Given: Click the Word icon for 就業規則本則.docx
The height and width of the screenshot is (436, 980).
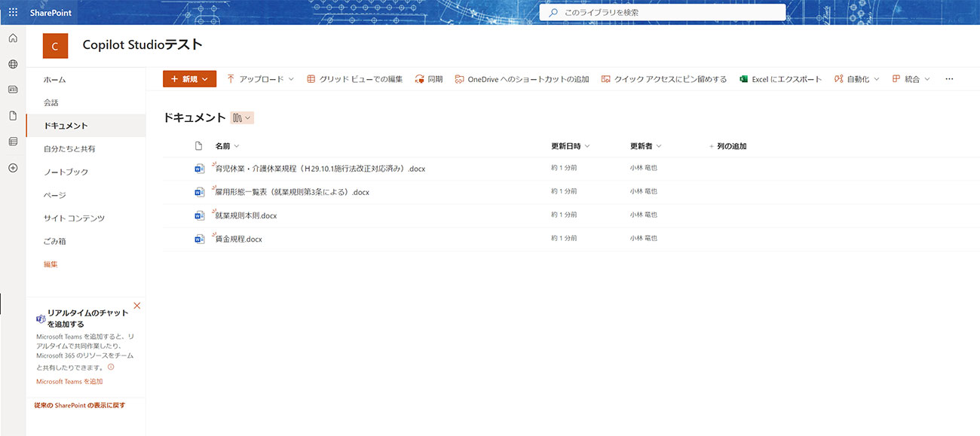Looking at the screenshot, I should 200,215.
